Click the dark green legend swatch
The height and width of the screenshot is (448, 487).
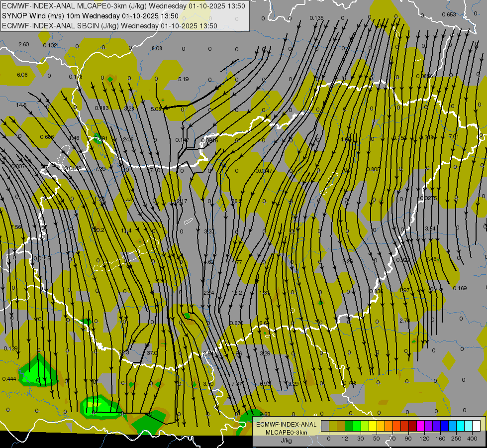[349, 426]
